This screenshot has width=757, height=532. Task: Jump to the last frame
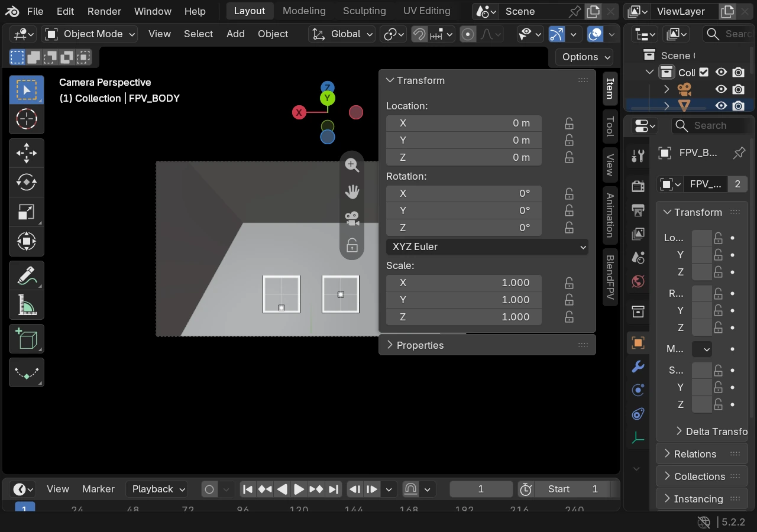coord(334,489)
